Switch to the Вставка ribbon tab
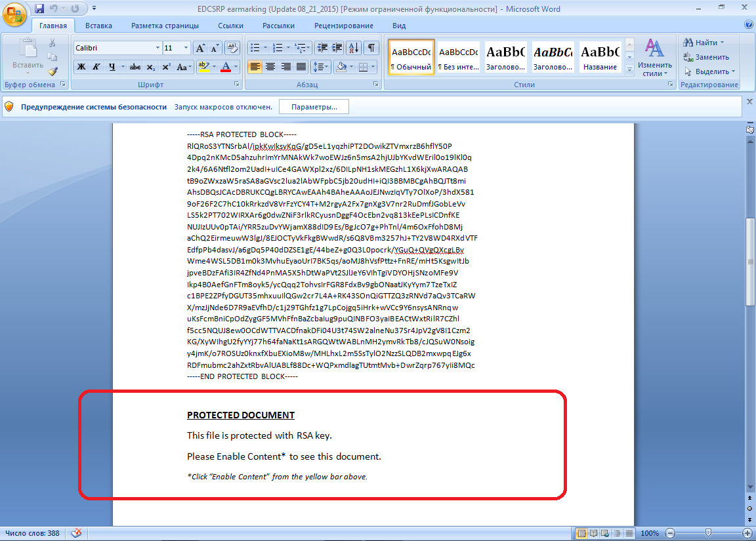 click(x=98, y=26)
